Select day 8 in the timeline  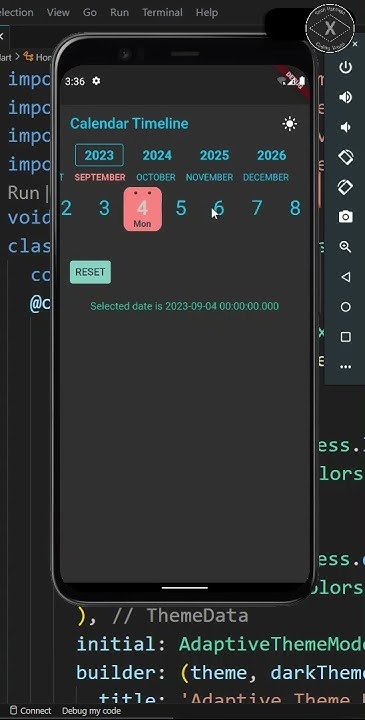295,208
